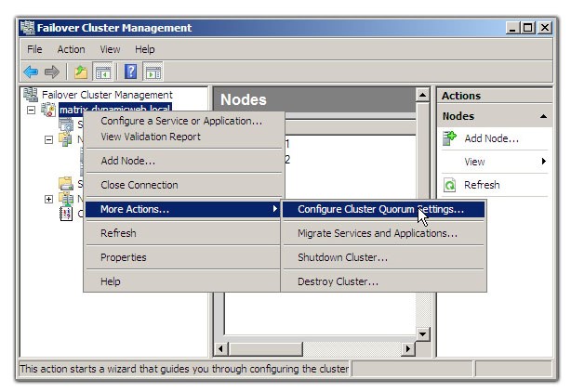Open the View menu in menu bar
Image resolution: width=571 pixels, height=392 pixels.
click(x=110, y=49)
